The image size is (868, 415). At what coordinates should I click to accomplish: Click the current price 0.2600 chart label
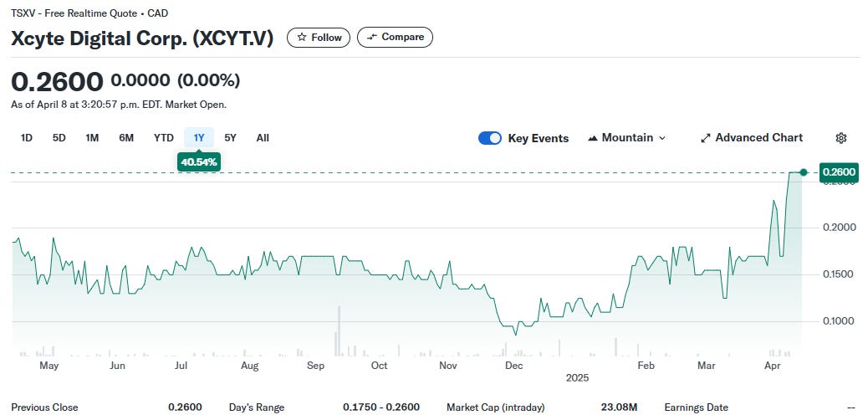coord(840,172)
